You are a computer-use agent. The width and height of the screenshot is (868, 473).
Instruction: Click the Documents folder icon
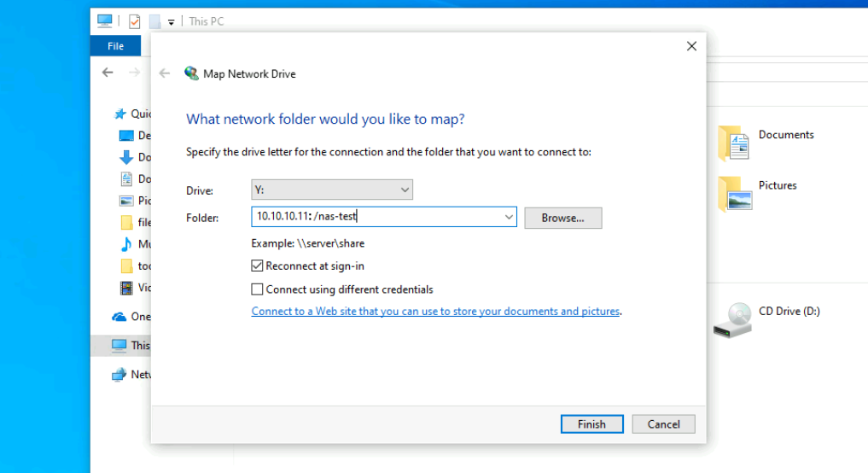[733, 143]
